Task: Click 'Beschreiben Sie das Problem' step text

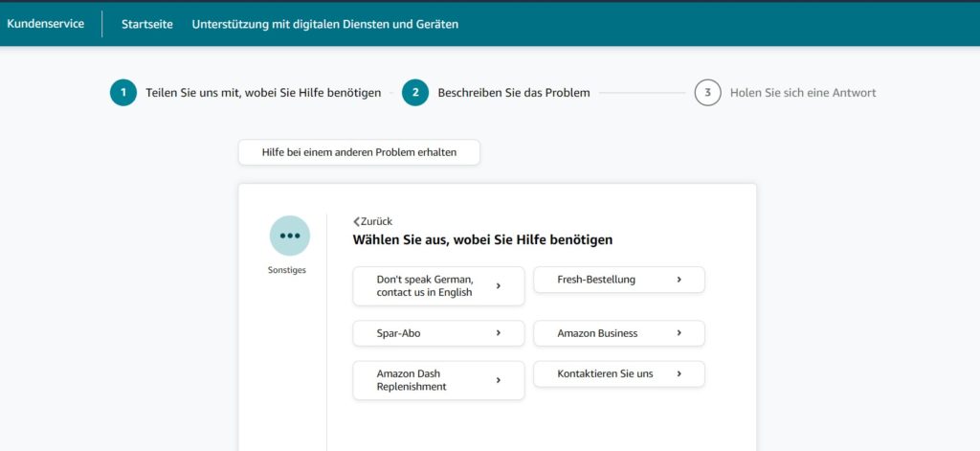Action: point(514,93)
